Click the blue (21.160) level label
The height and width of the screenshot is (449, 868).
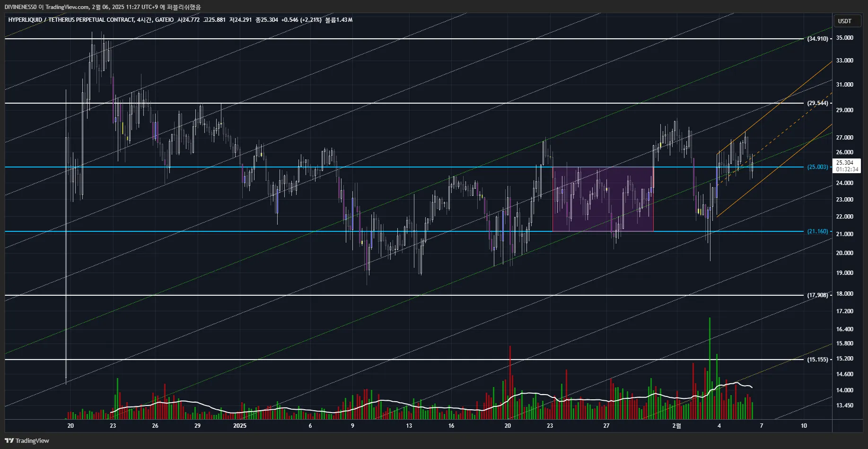click(818, 231)
